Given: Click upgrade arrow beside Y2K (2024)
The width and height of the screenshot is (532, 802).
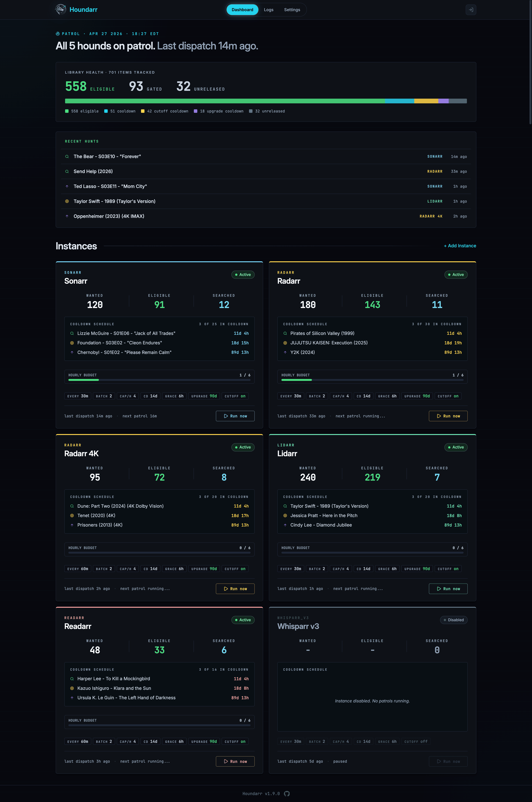Looking at the screenshot, I should click(x=285, y=352).
